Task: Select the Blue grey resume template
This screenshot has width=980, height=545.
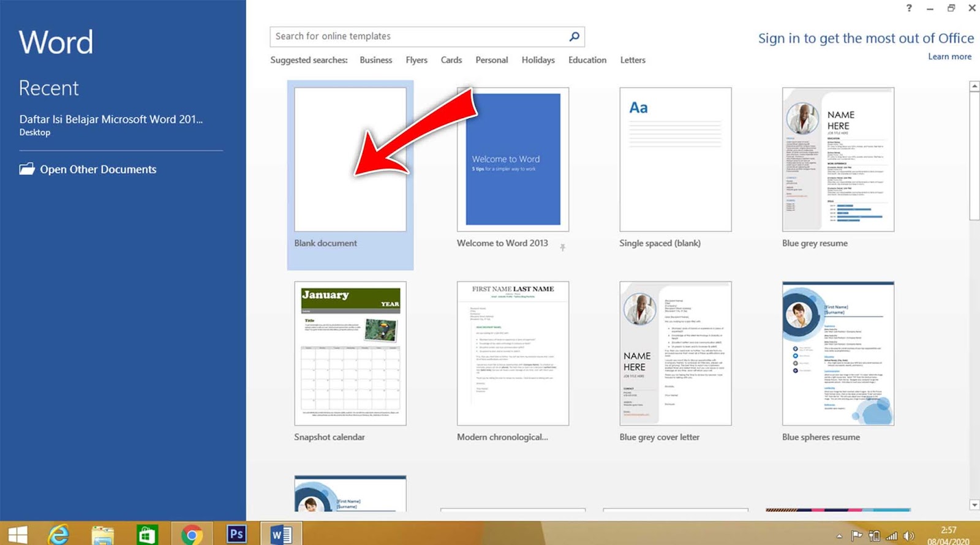Action: pyautogui.click(x=838, y=159)
